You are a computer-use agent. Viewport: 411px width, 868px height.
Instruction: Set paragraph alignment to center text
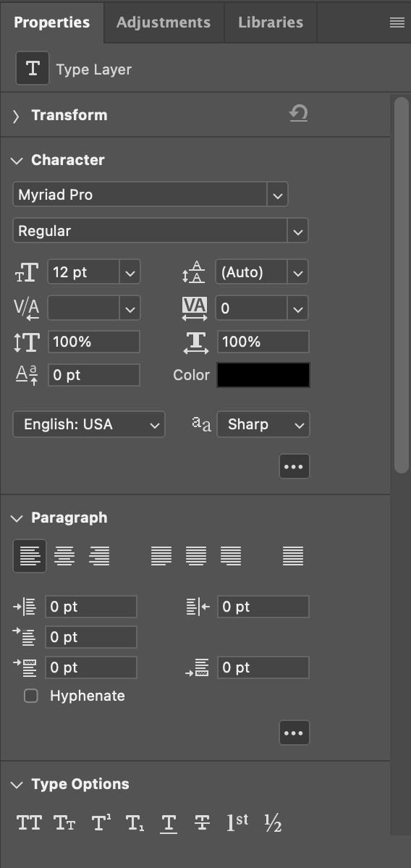(64, 556)
